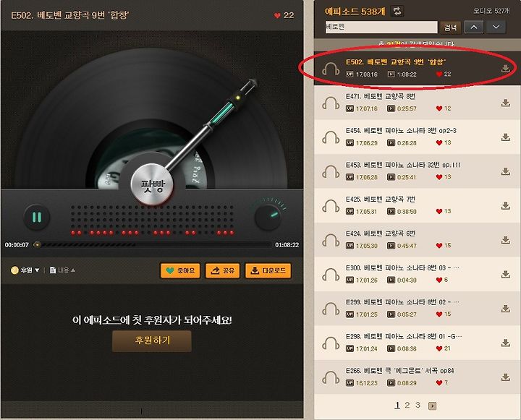The width and height of the screenshot is (521, 420).
Task: Click the headphone icon for episode E300
Action: 331,275
